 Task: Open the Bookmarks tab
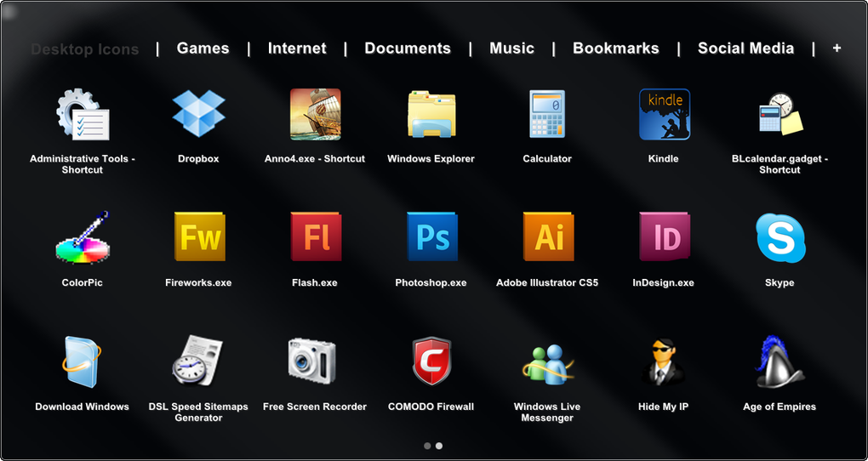tap(616, 48)
